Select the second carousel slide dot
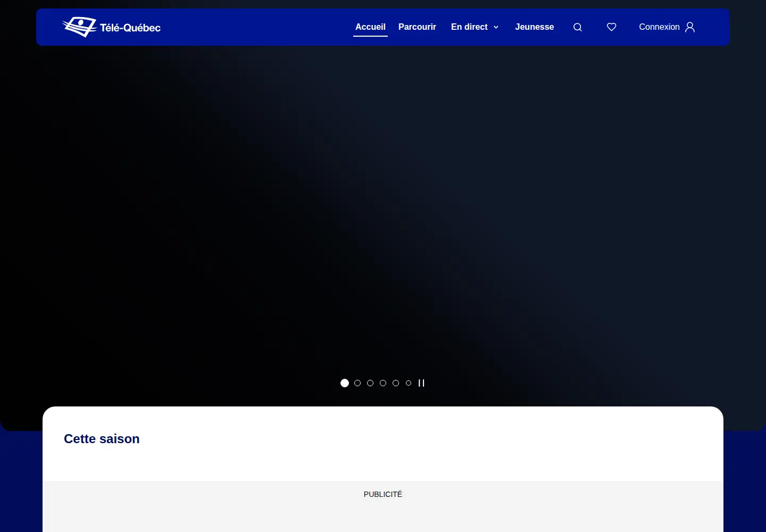 point(357,383)
